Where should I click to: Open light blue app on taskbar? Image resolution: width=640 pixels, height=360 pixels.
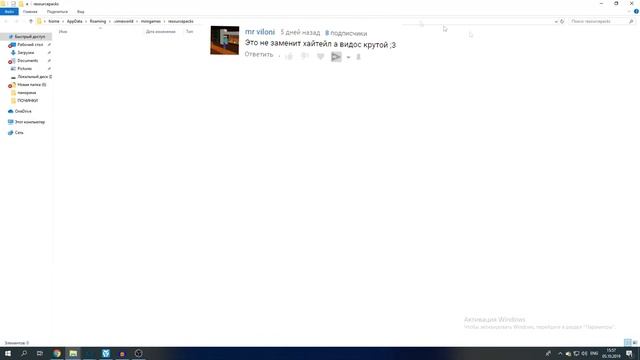106,353
